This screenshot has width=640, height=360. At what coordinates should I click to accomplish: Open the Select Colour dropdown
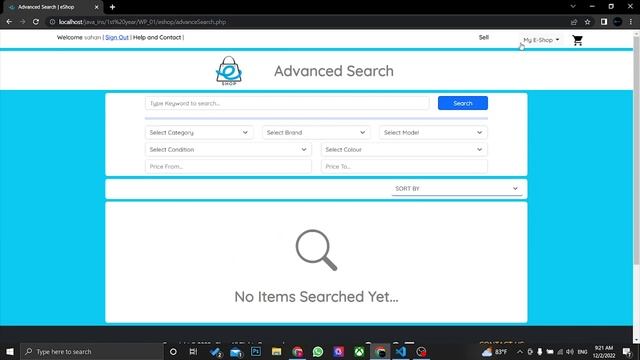pos(404,149)
